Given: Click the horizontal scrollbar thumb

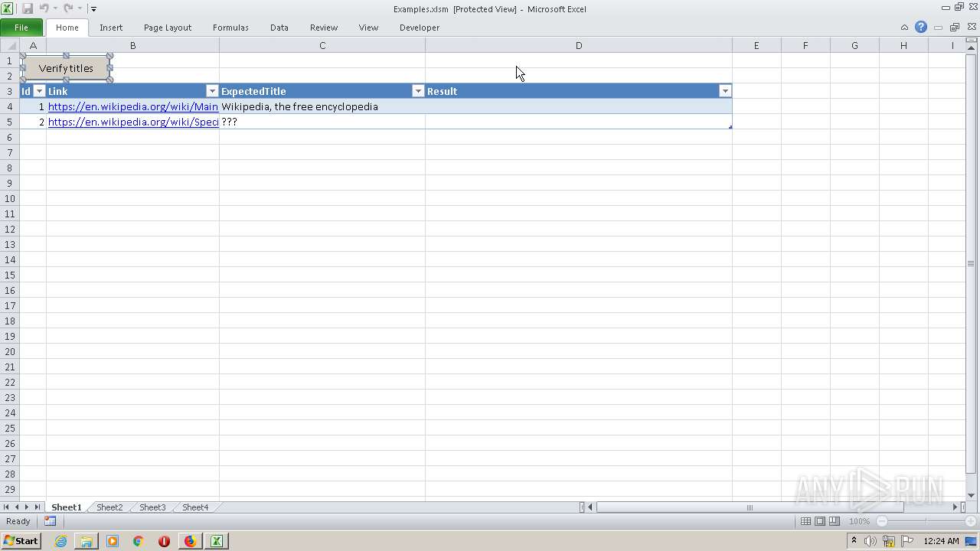Looking at the screenshot, I should (750, 507).
